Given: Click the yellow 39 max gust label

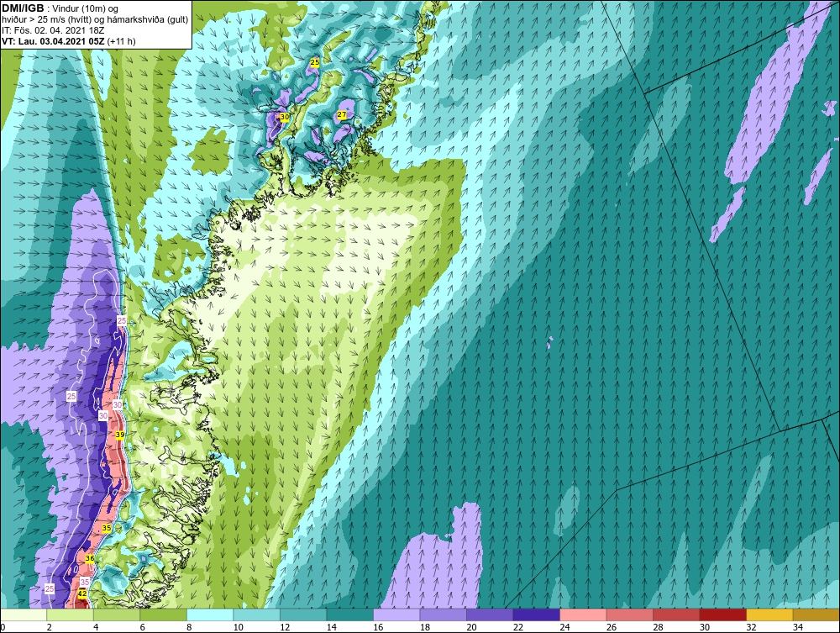Looking at the screenshot, I should tap(120, 435).
